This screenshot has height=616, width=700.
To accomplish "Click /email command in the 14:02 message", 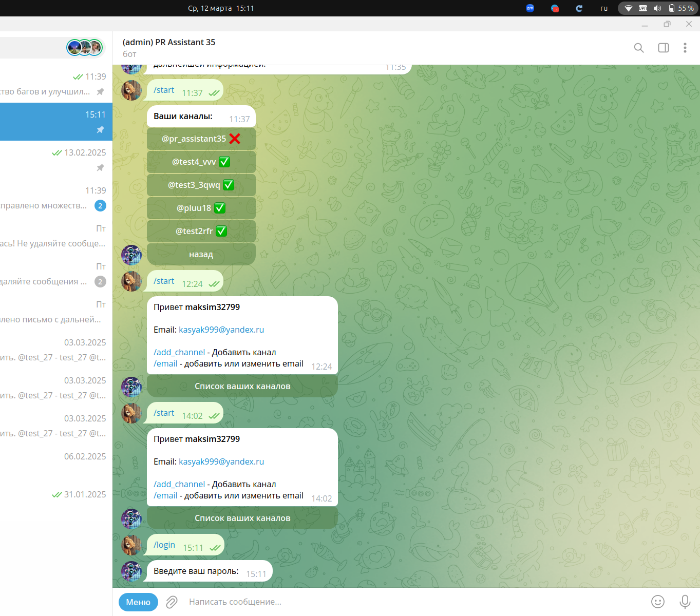I will point(165,495).
